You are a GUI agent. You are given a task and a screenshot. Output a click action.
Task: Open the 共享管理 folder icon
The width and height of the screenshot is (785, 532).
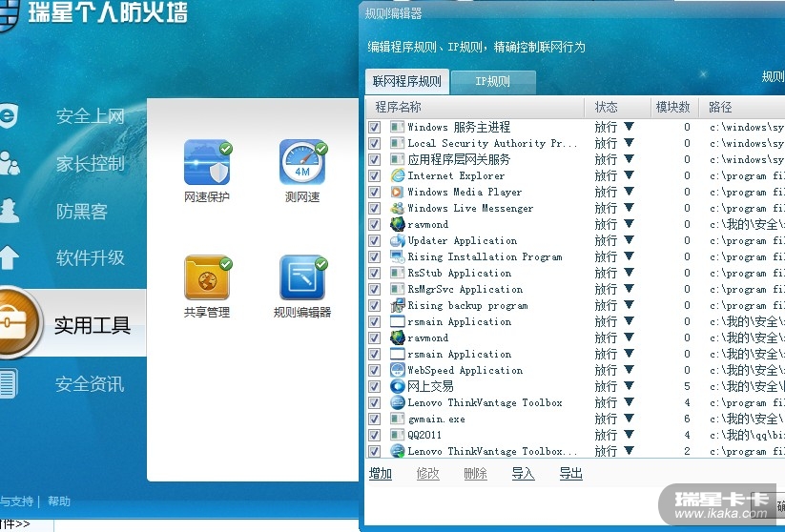207,277
